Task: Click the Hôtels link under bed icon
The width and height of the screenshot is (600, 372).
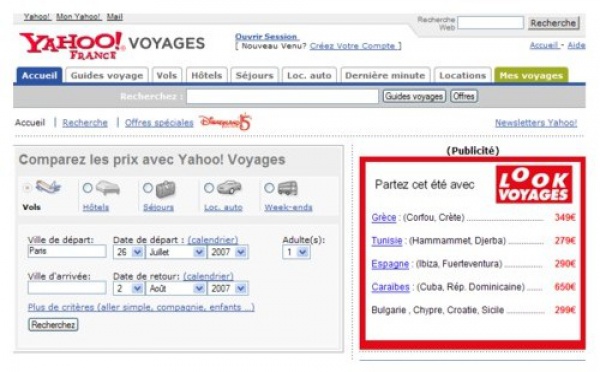Action: tap(96, 207)
